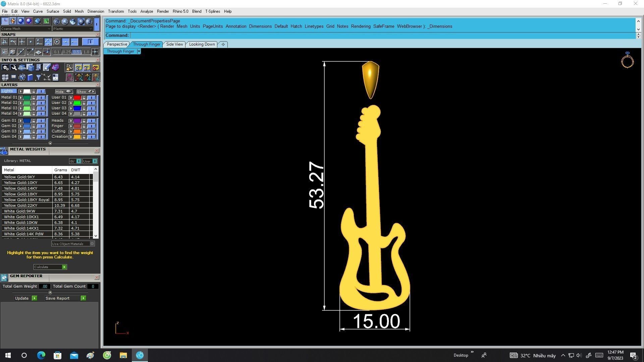
Task: Click the orange Cutting layer color swatch
Action: coord(77,131)
